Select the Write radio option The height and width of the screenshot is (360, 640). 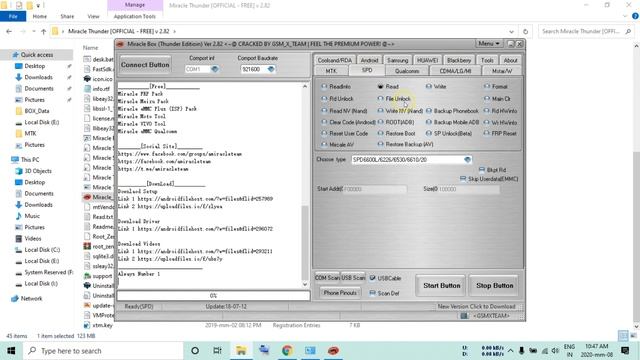point(429,86)
